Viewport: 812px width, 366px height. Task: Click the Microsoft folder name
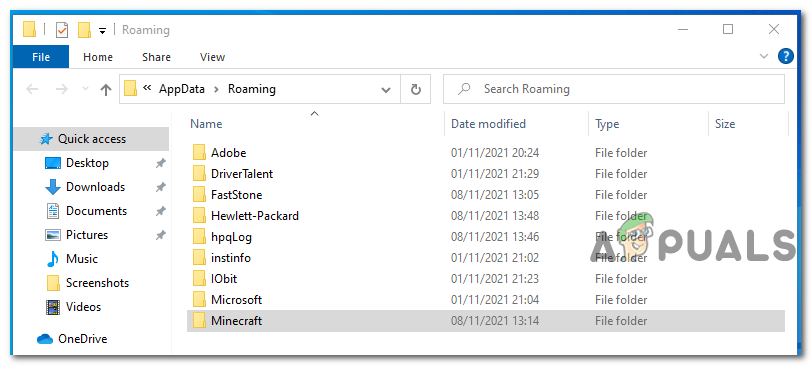coord(236,300)
